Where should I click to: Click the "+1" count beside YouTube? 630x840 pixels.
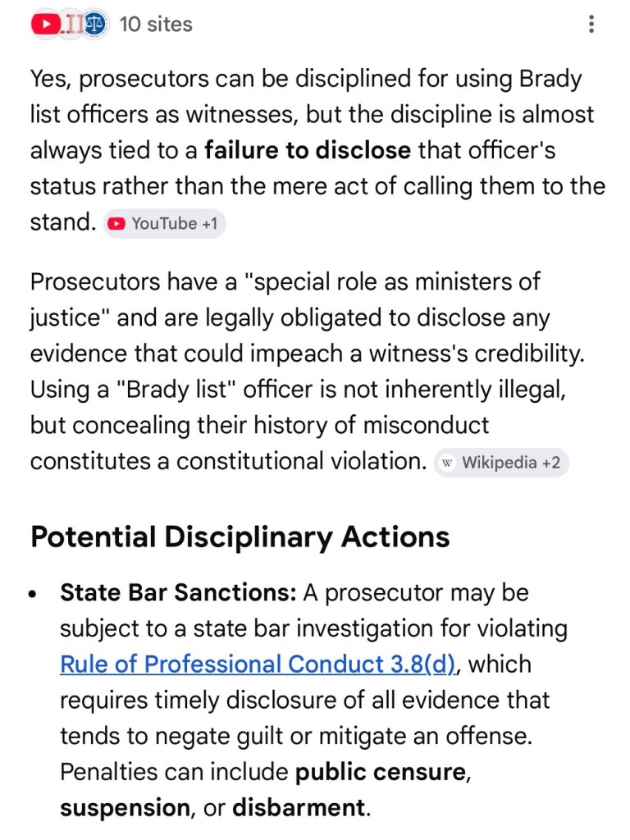[209, 224]
